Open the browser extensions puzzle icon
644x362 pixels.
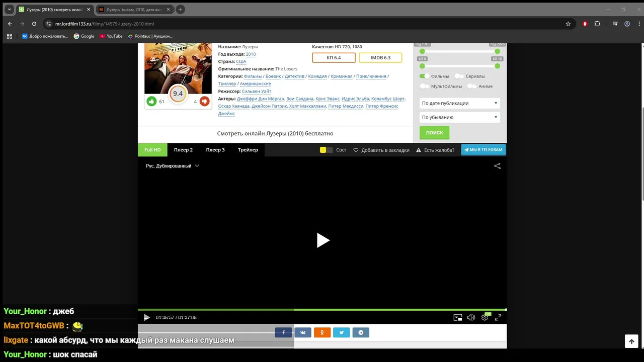597,24
